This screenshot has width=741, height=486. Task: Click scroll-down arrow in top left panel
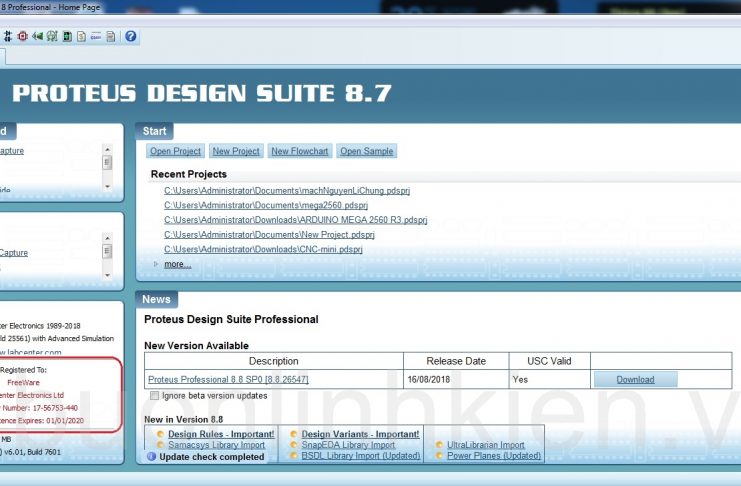(107, 187)
